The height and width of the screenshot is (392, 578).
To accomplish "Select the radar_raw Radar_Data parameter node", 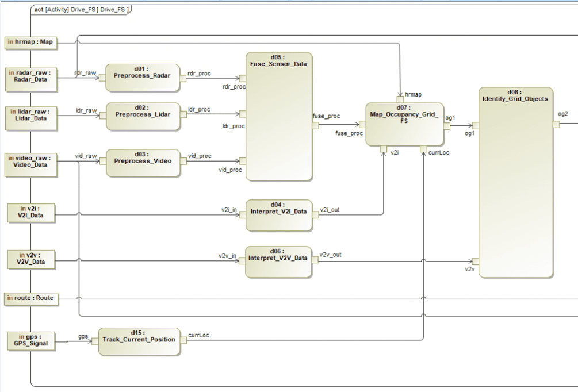I will [x=31, y=79].
